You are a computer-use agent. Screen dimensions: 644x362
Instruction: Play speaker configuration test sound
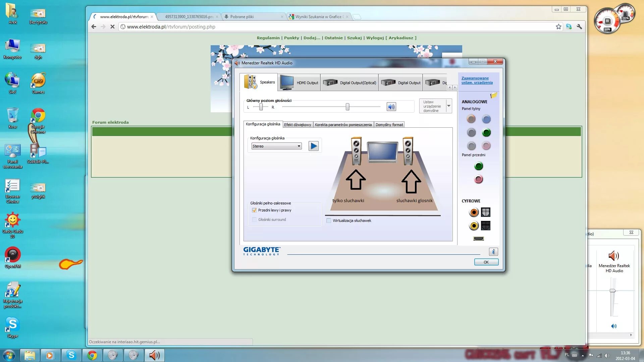(313, 146)
